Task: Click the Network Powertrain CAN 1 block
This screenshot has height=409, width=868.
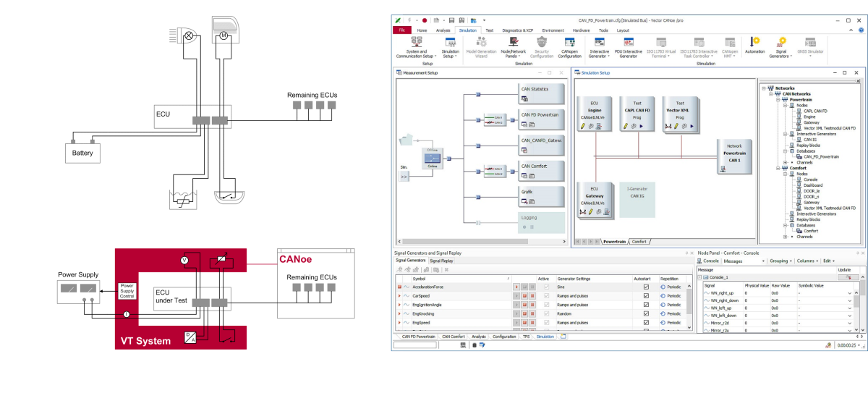Action: point(733,158)
